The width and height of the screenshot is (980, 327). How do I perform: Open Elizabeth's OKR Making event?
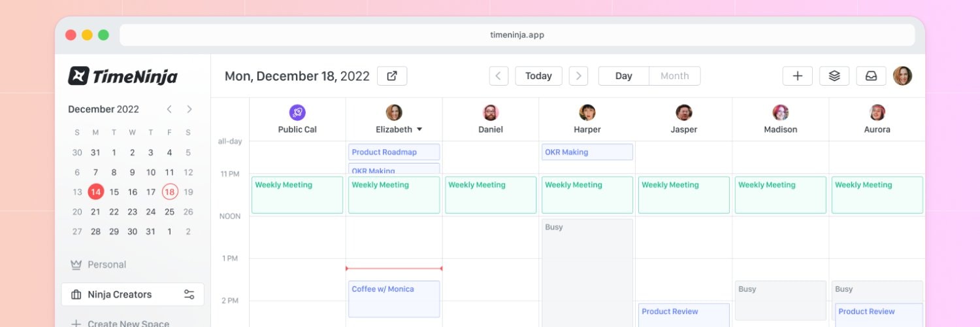(394, 169)
